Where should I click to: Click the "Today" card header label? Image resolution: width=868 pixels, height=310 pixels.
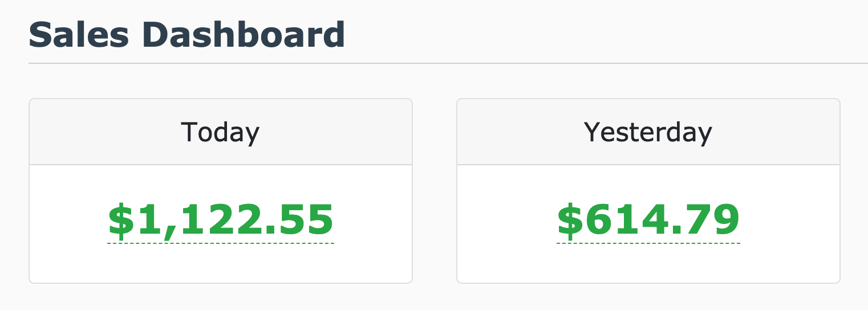[220, 132]
